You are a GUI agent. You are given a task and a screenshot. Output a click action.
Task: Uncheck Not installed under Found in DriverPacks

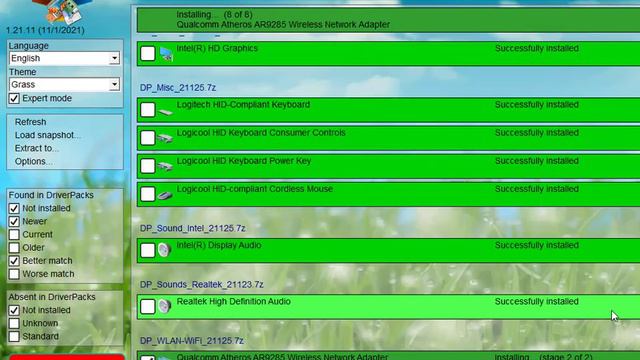[x=14, y=208]
